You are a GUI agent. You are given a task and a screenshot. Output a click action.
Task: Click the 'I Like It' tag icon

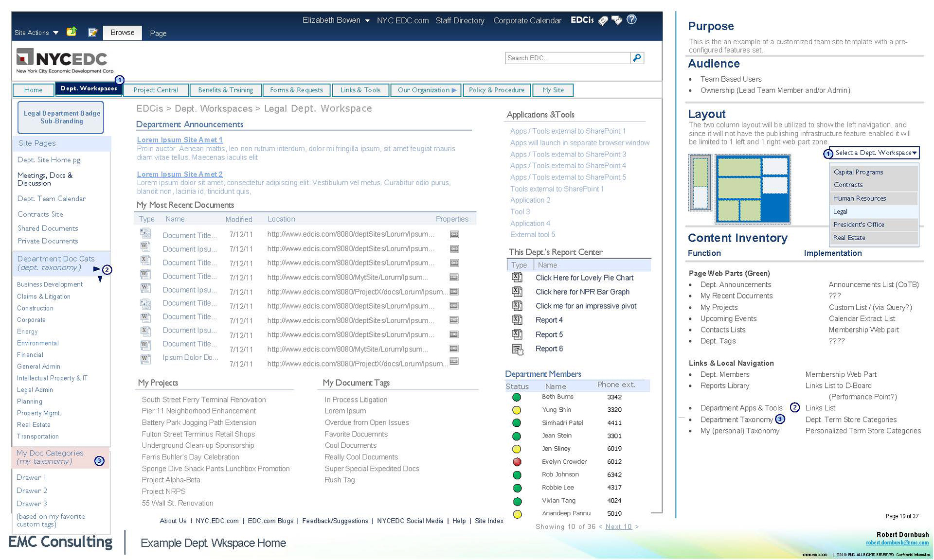[x=603, y=20]
